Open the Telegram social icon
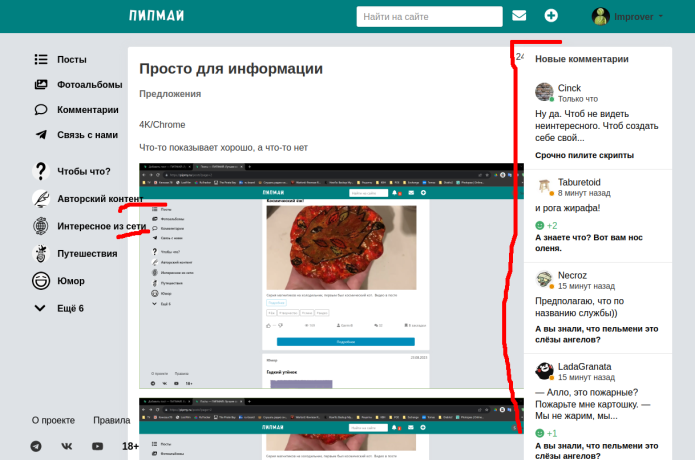 pos(36,446)
